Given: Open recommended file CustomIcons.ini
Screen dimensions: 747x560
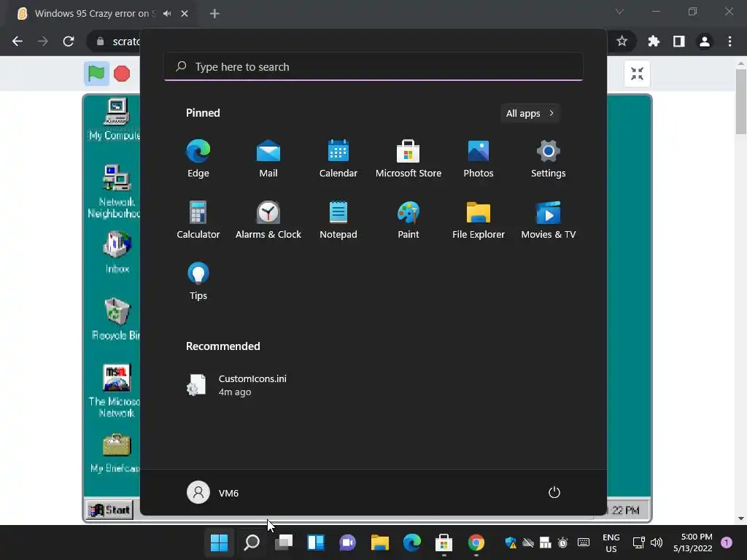Looking at the screenshot, I should (237, 385).
